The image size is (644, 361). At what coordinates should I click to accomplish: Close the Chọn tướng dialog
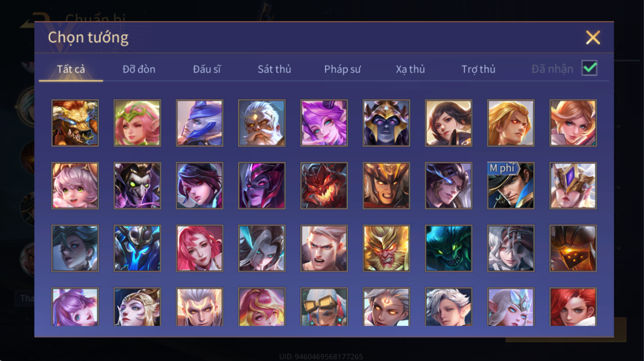coord(593,37)
